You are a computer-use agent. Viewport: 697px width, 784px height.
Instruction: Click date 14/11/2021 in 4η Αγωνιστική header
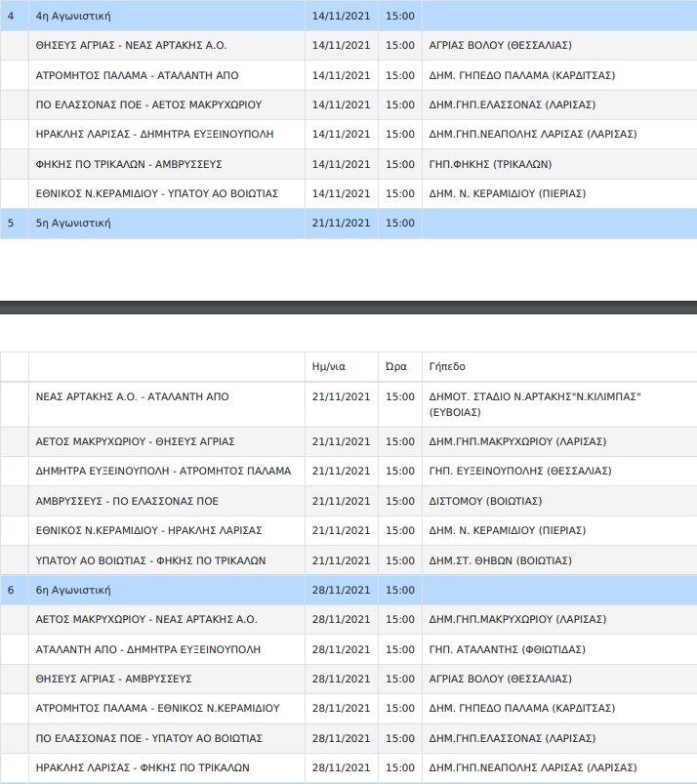tap(341, 16)
